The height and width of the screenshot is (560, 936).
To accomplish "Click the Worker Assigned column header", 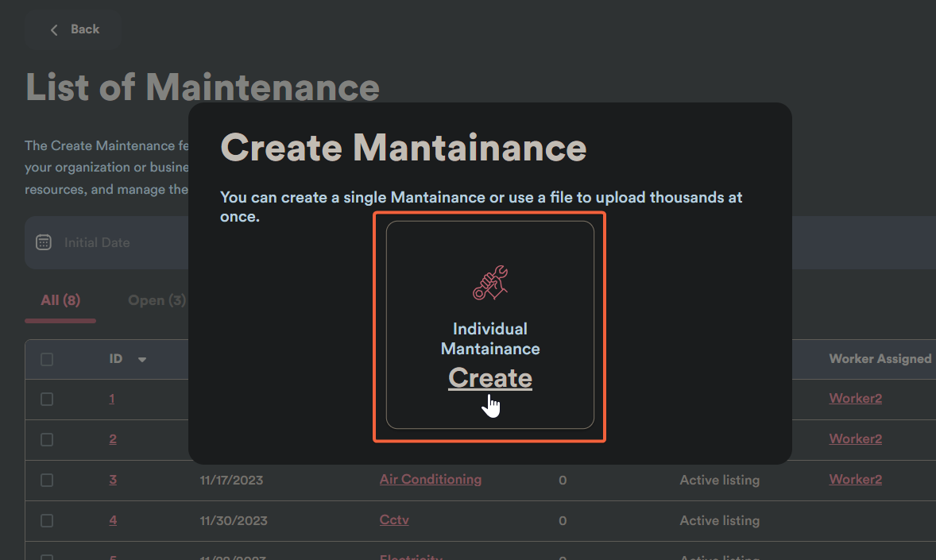I will (x=880, y=359).
